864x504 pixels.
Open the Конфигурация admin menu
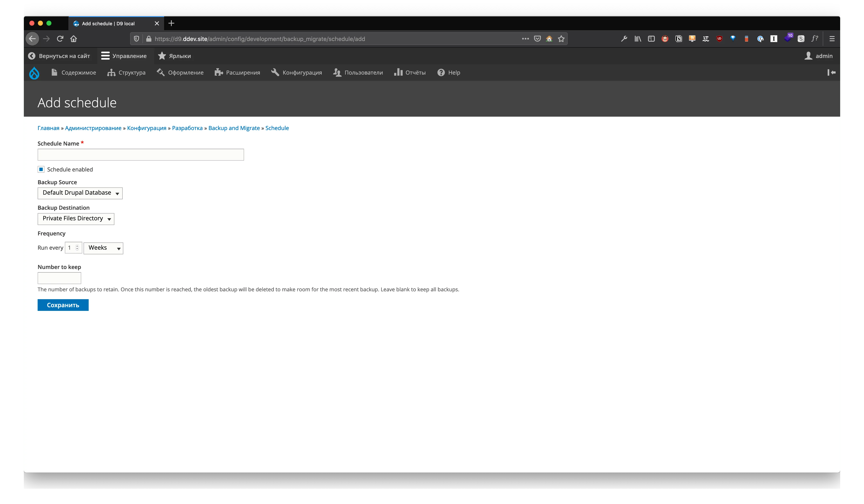tap(297, 73)
